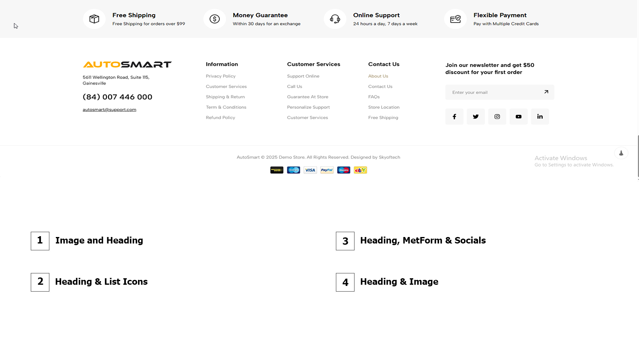Click the Instagram icon in footer
The image size is (639, 364).
[497, 116]
